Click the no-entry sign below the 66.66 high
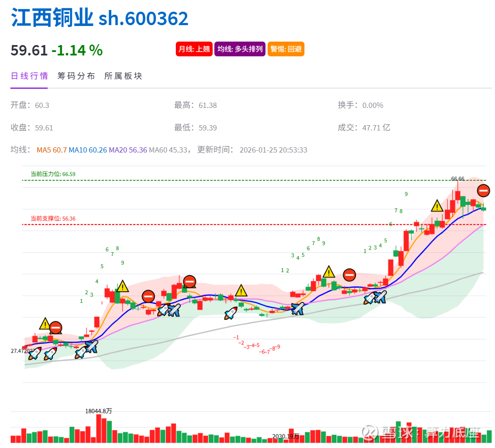Image resolution: width=495 pixels, height=448 pixels. coord(483,191)
